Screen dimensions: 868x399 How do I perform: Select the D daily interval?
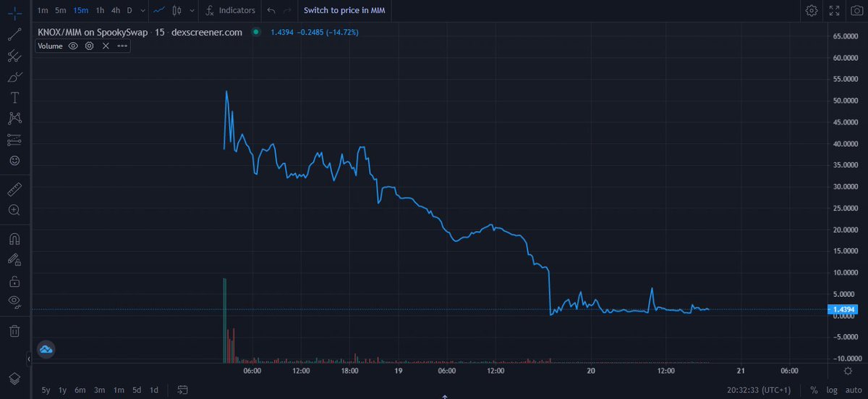pos(129,11)
